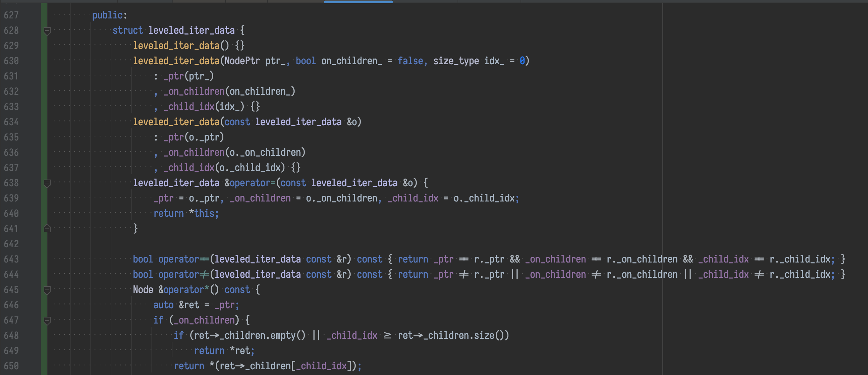The width and height of the screenshot is (868, 375).
Task: Click 'false' default value on line 630
Action: pos(410,61)
